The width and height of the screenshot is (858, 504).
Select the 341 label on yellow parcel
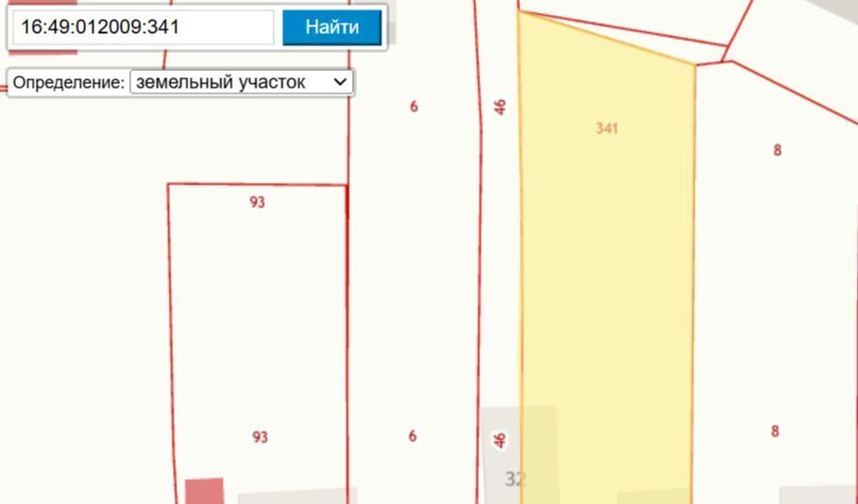click(x=607, y=128)
